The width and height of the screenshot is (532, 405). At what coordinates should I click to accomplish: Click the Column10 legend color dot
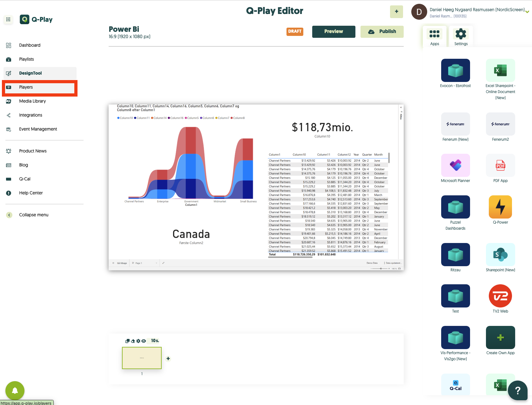point(118,118)
